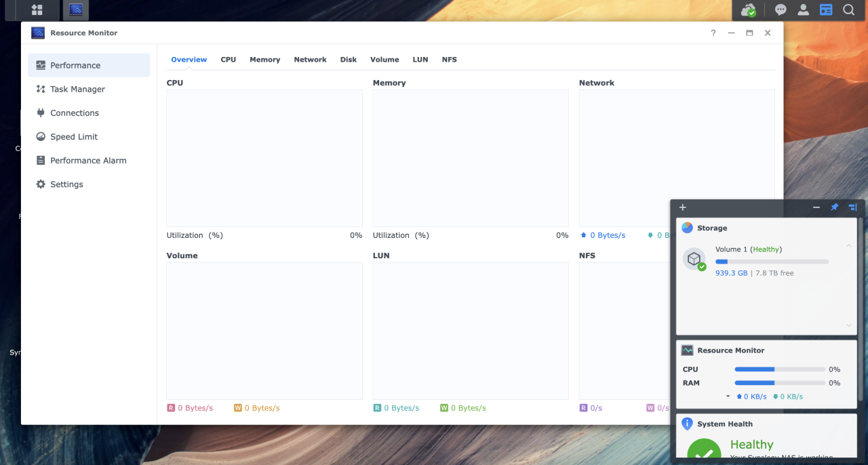868x465 pixels.
Task: Click the LUN graph area
Action: (471, 331)
